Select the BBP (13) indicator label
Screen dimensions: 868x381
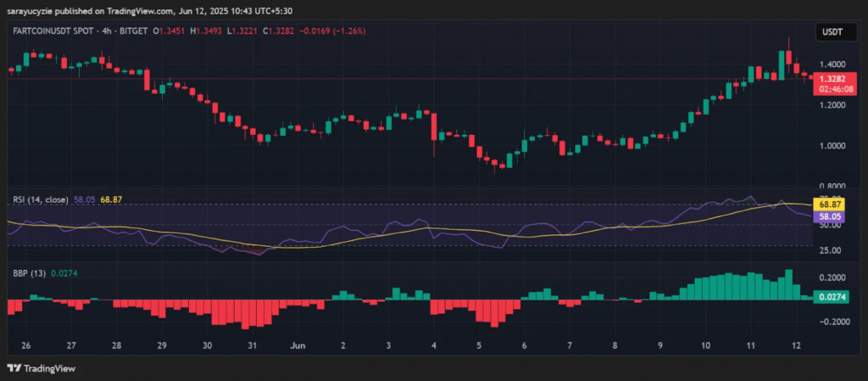(27, 272)
